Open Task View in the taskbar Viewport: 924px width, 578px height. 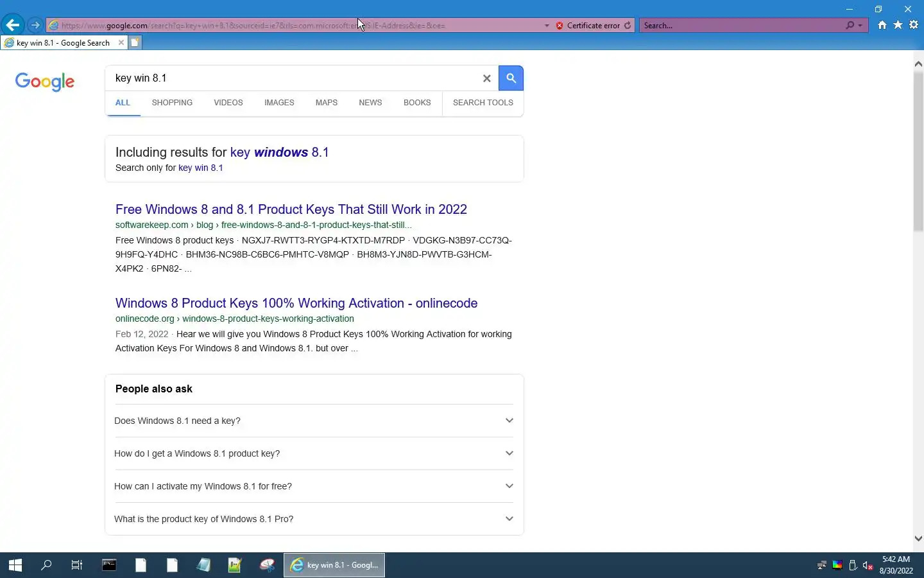coord(77,565)
